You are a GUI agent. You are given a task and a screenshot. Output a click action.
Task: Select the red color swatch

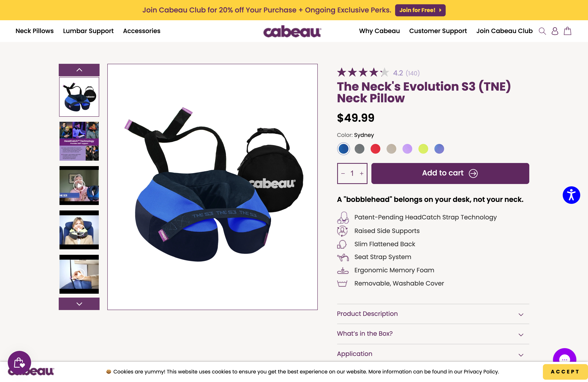(375, 149)
